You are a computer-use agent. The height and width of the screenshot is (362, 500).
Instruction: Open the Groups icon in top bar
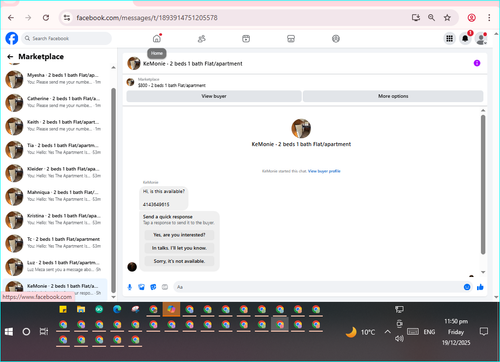pos(336,39)
